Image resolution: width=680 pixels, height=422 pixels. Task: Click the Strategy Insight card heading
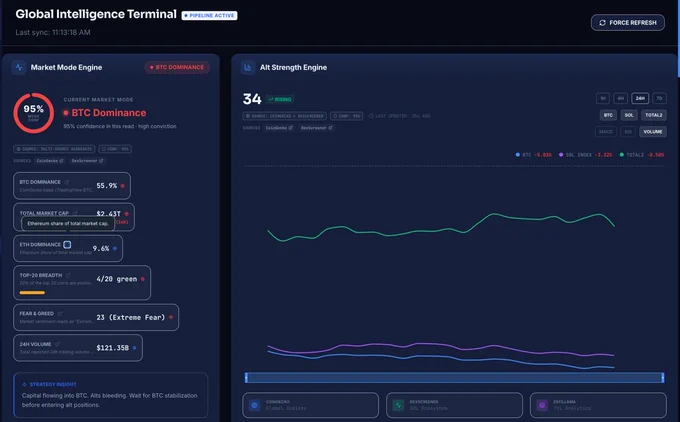53,384
